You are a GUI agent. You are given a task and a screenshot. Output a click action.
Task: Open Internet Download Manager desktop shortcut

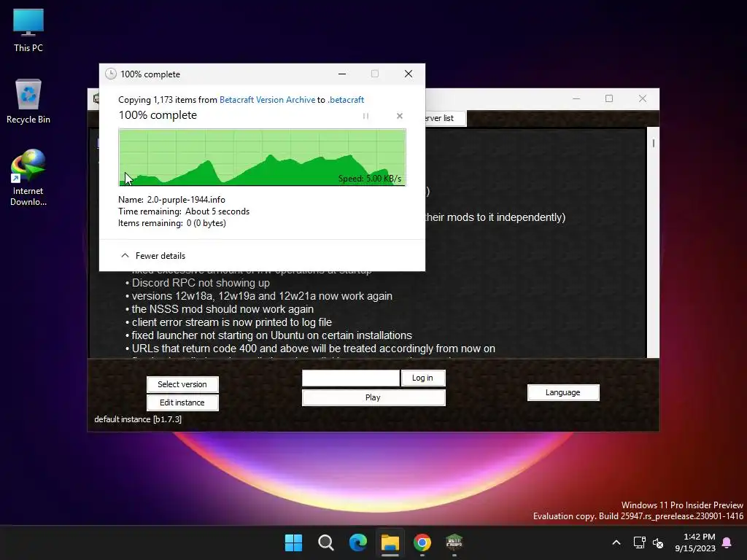[x=28, y=178]
